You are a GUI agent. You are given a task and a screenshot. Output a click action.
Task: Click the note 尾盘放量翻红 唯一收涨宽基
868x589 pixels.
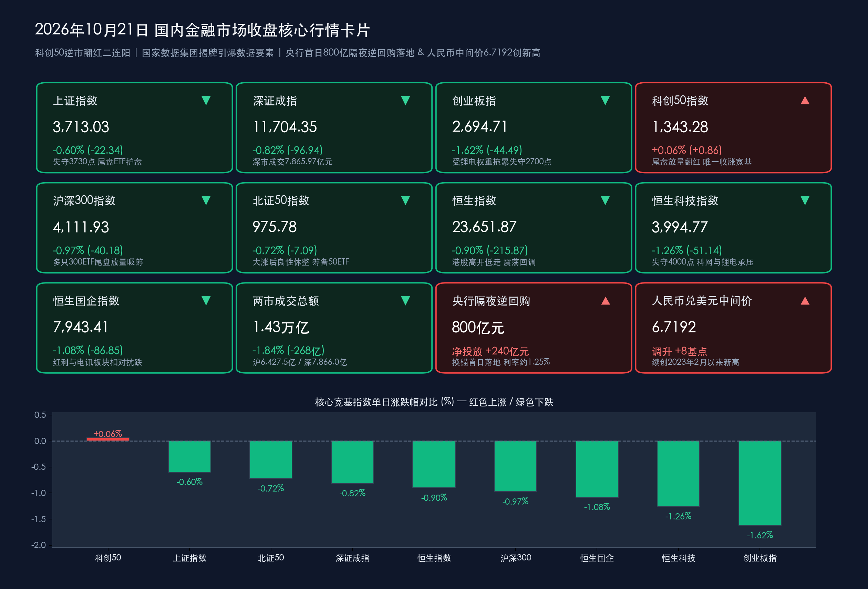pyautogui.click(x=702, y=162)
